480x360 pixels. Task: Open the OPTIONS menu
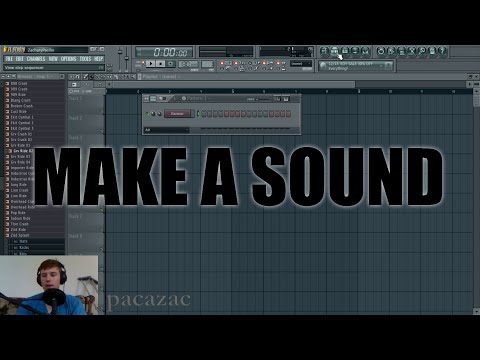pos(68,59)
